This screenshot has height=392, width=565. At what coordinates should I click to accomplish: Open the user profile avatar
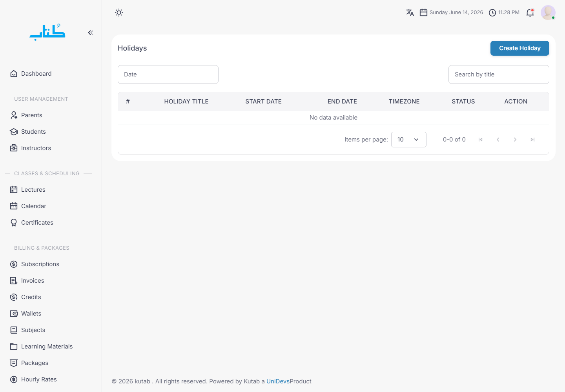pyautogui.click(x=548, y=13)
